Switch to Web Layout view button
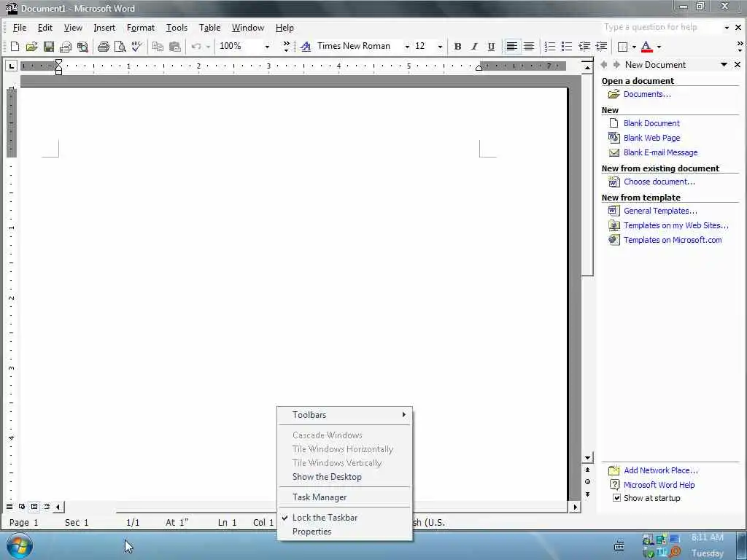 tap(22, 506)
